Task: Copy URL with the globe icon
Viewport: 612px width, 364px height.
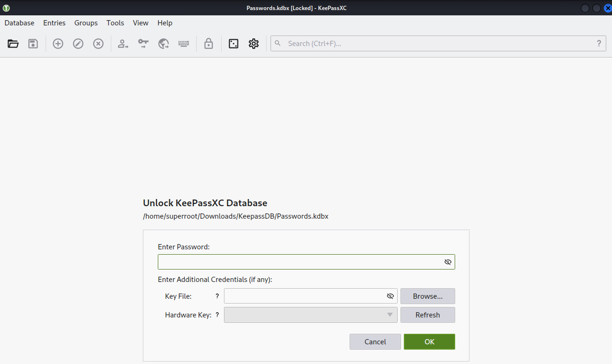Action: 164,44
